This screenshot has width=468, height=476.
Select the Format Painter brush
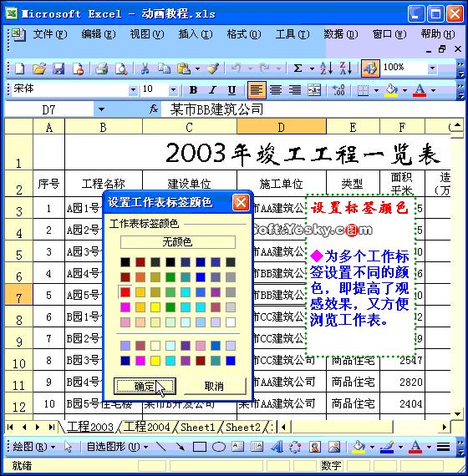coord(213,68)
